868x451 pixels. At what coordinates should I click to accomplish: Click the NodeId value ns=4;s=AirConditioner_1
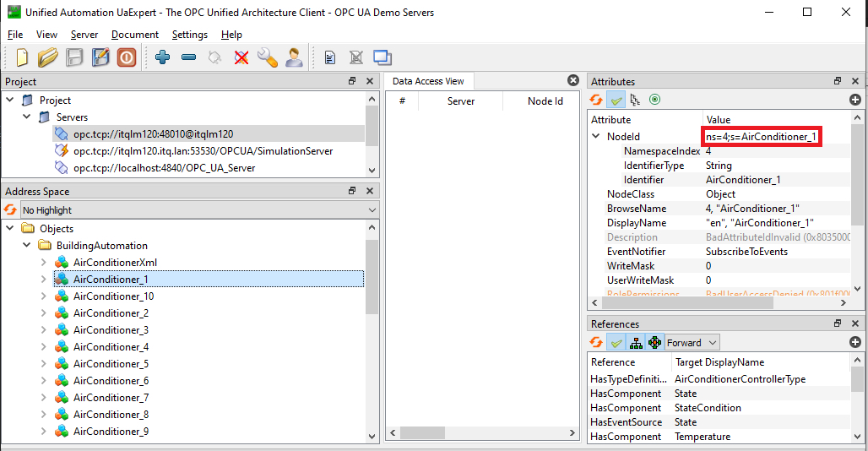(763, 136)
